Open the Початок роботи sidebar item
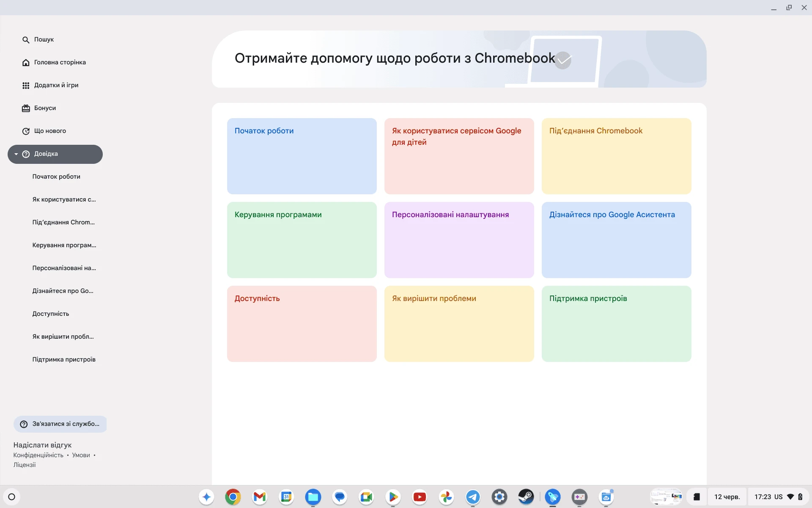 (56, 177)
